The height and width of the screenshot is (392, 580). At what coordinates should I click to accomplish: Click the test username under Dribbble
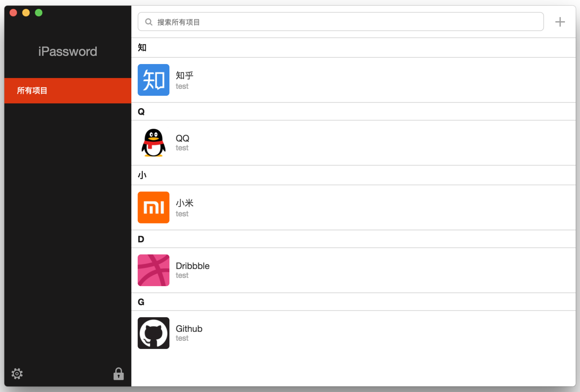click(182, 275)
